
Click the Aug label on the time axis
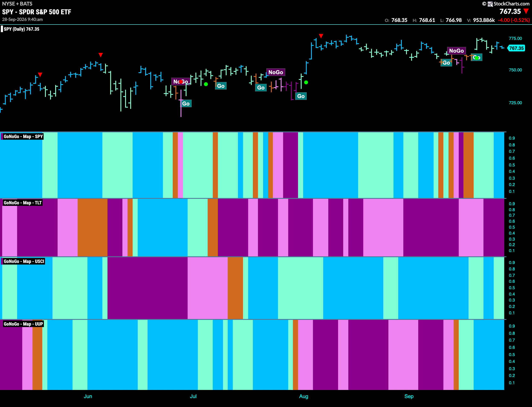pos(304,396)
